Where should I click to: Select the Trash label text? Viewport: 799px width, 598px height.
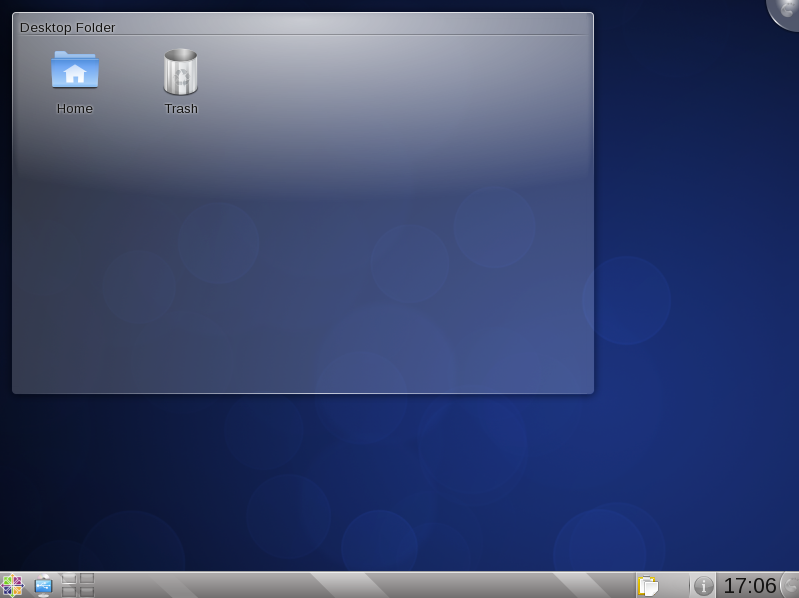point(181,108)
